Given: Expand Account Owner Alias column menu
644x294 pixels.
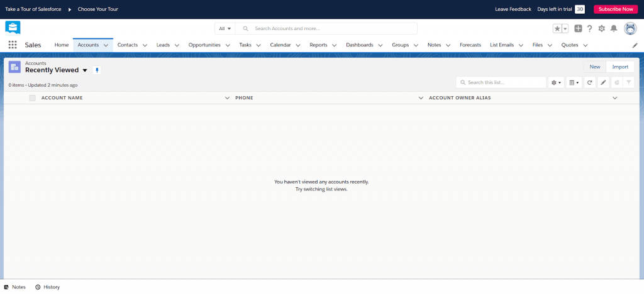Looking at the screenshot, I should click(615, 98).
